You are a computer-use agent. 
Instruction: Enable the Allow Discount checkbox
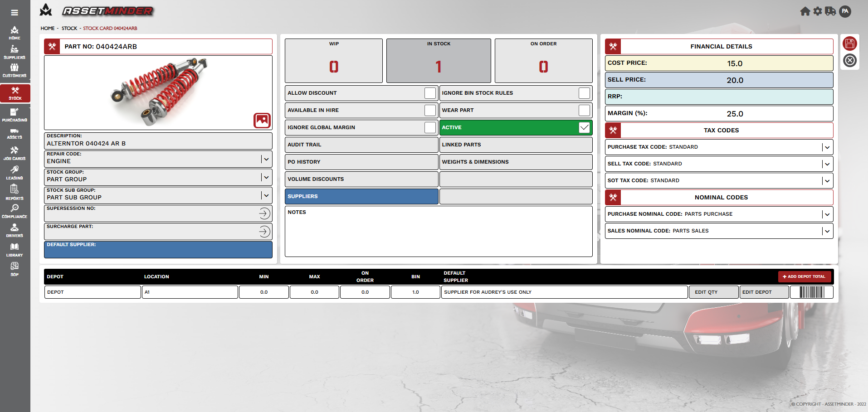tap(429, 93)
